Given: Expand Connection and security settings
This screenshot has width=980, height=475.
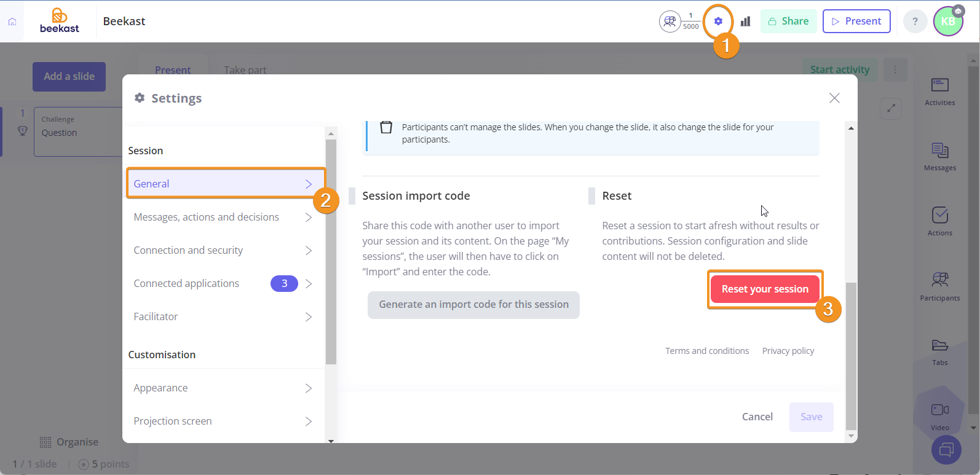Looking at the screenshot, I should [223, 250].
